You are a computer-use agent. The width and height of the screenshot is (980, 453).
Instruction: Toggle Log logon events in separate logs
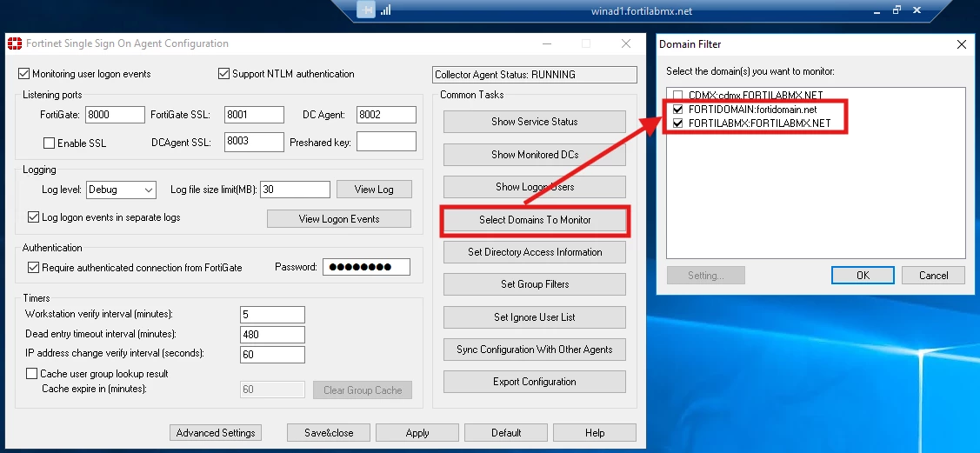pos(34,217)
